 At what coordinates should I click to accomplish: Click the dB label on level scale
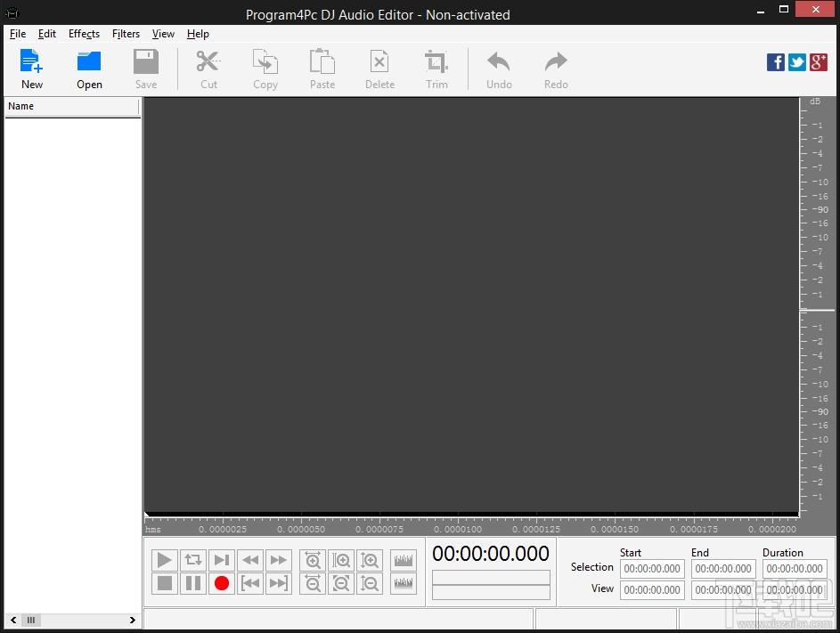pyautogui.click(x=815, y=101)
